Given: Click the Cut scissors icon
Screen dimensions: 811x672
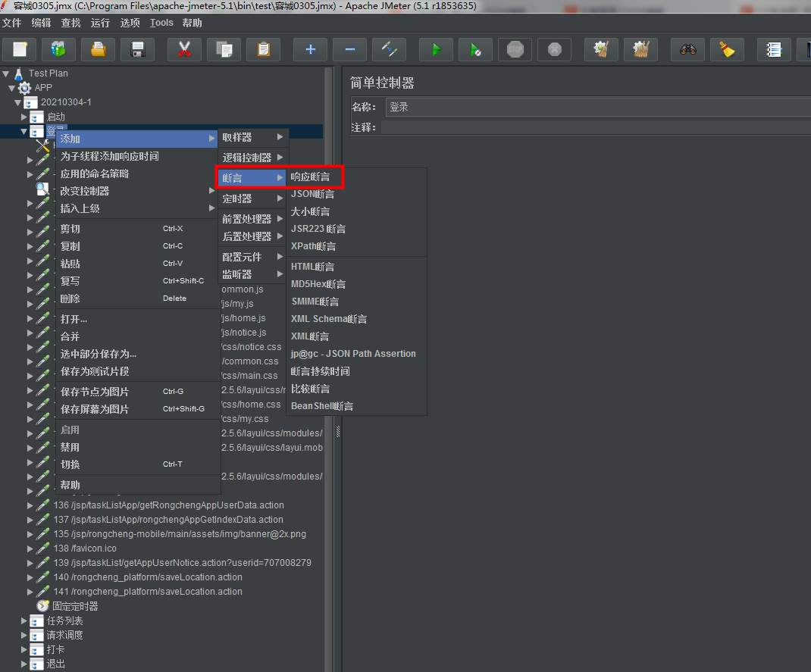Looking at the screenshot, I should coord(184,50).
